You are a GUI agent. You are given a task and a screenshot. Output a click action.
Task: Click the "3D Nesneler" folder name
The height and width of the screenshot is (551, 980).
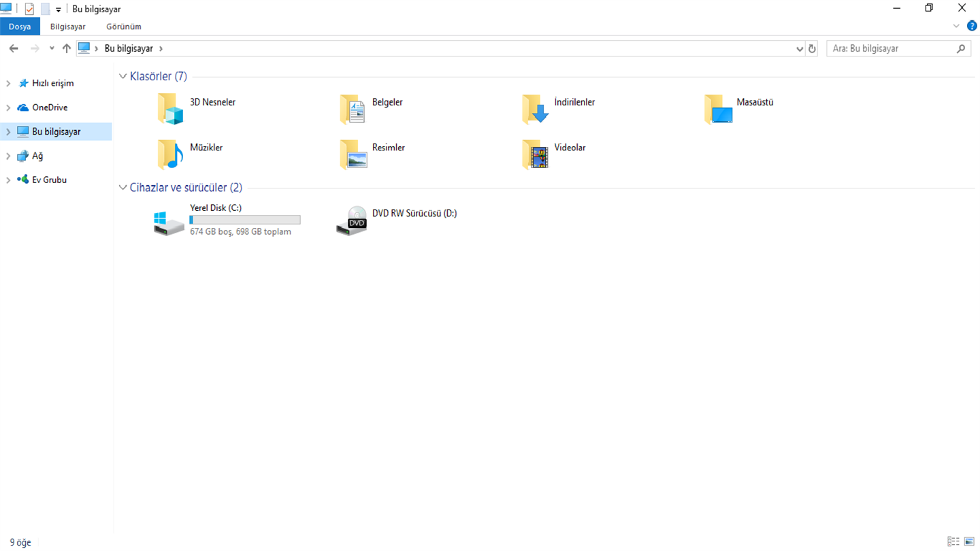212,102
